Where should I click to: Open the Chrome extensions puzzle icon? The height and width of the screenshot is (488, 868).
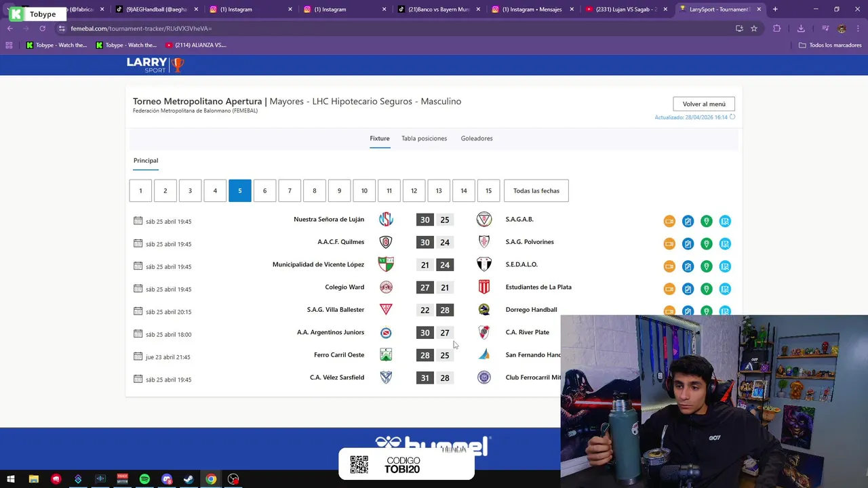tap(777, 28)
